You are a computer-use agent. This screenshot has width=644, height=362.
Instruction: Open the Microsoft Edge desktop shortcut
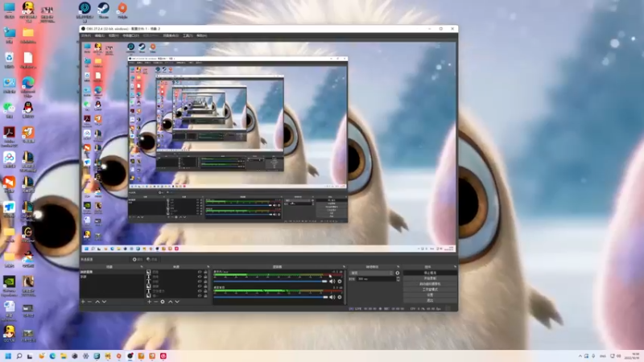point(28,86)
